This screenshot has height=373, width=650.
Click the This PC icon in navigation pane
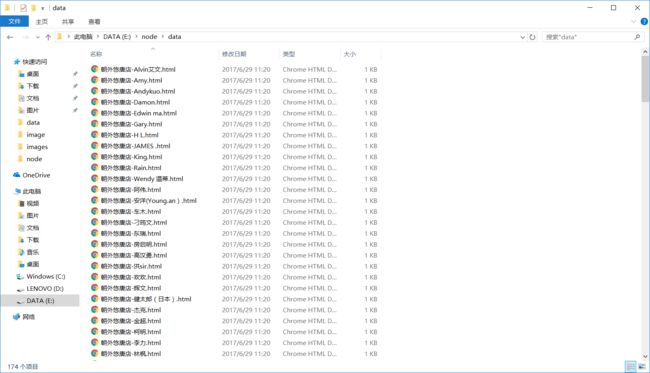[17, 191]
